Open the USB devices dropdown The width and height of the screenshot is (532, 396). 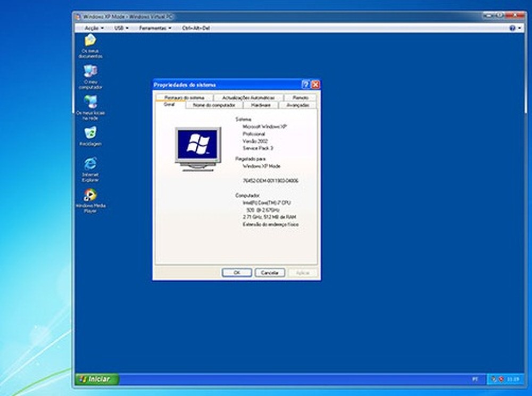(x=120, y=27)
